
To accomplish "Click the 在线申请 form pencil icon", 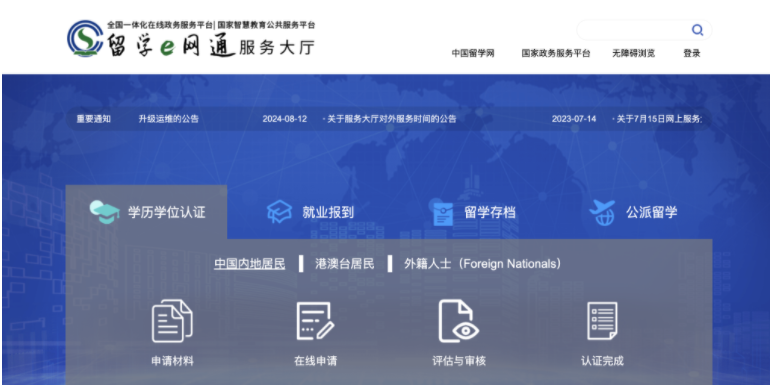I will [315, 321].
